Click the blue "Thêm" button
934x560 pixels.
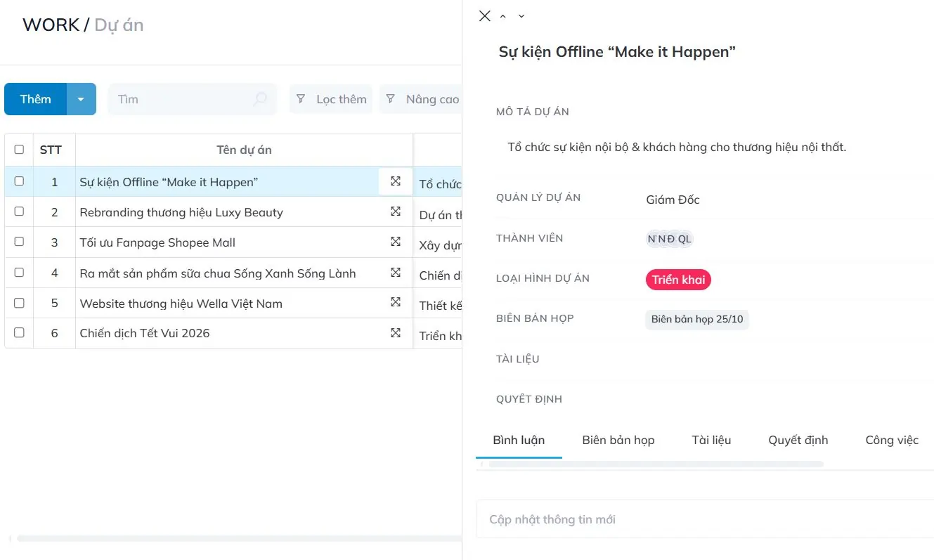tap(36, 99)
